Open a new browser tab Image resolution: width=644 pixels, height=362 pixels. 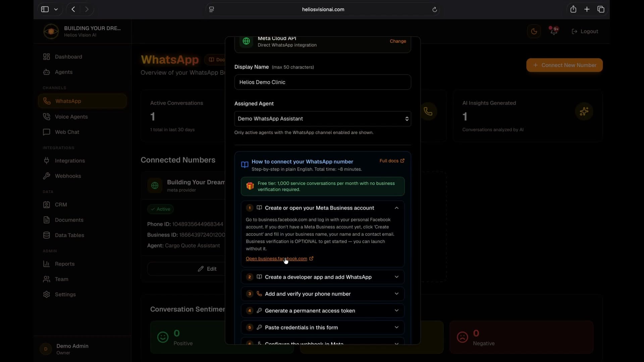(x=587, y=9)
